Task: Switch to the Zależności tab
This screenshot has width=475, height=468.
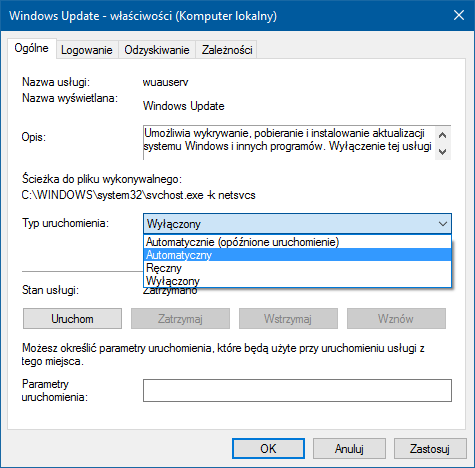Action: click(227, 50)
